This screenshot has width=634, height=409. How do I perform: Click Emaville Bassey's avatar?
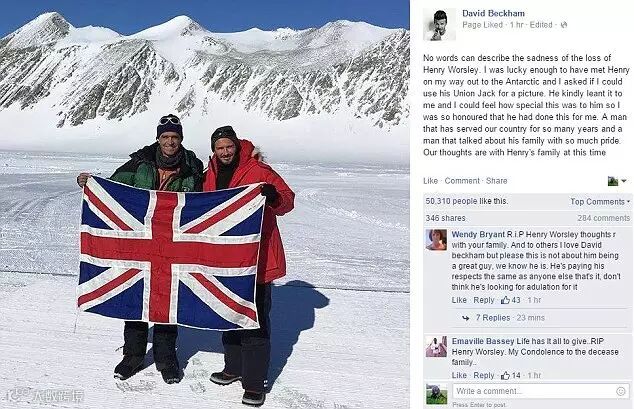click(x=436, y=347)
